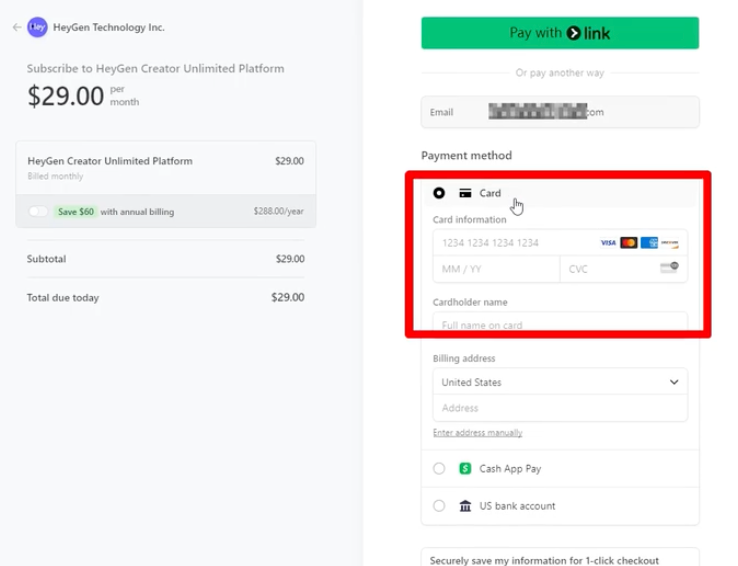The width and height of the screenshot is (738, 566).
Task: Click the Card information label
Action: pos(469,220)
